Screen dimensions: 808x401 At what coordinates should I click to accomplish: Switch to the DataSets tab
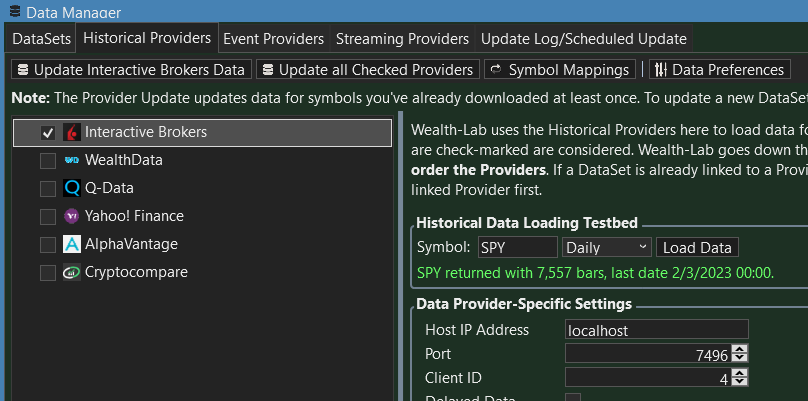point(42,39)
